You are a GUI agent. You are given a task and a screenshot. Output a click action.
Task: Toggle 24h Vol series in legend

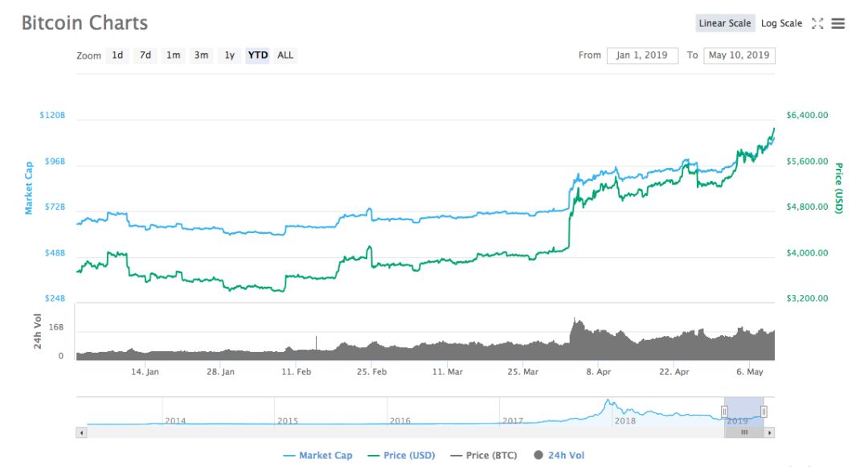click(559, 456)
